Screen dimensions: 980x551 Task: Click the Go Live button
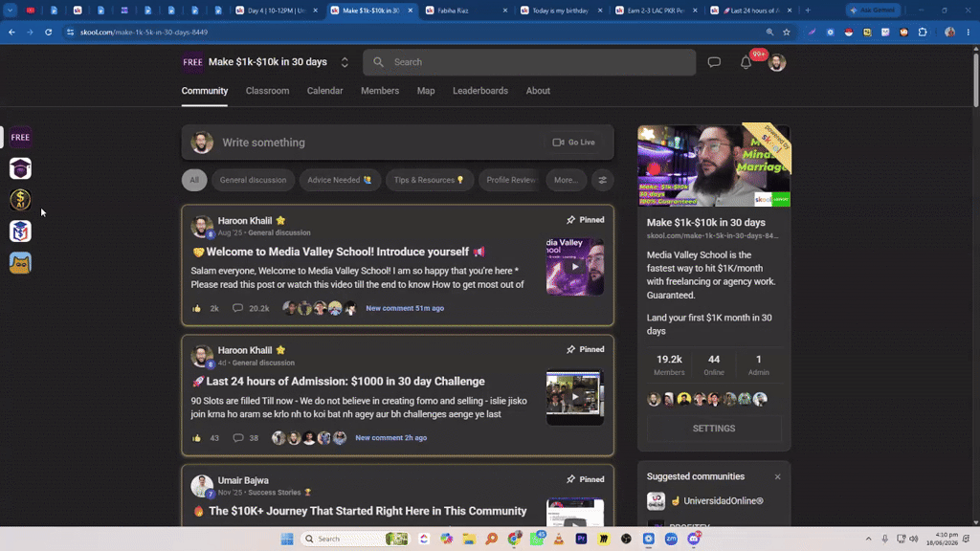[x=573, y=143]
